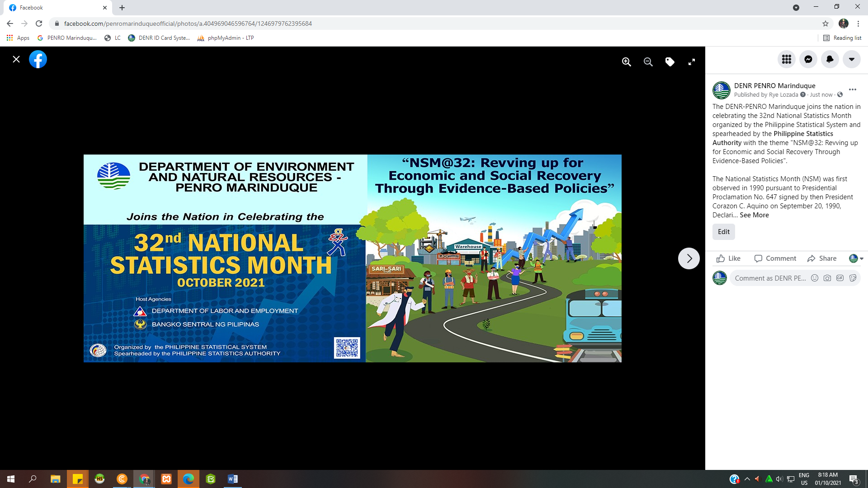Image resolution: width=868 pixels, height=488 pixels.
Task: Open Messenger
Action: coord(808,59)
